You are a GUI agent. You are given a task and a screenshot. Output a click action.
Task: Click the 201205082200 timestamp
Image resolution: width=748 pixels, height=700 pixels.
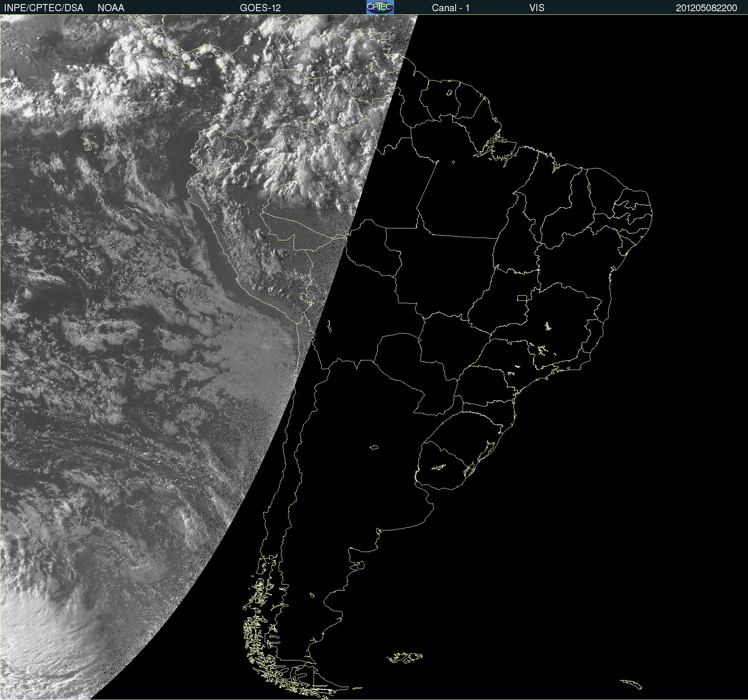[706, 8]
